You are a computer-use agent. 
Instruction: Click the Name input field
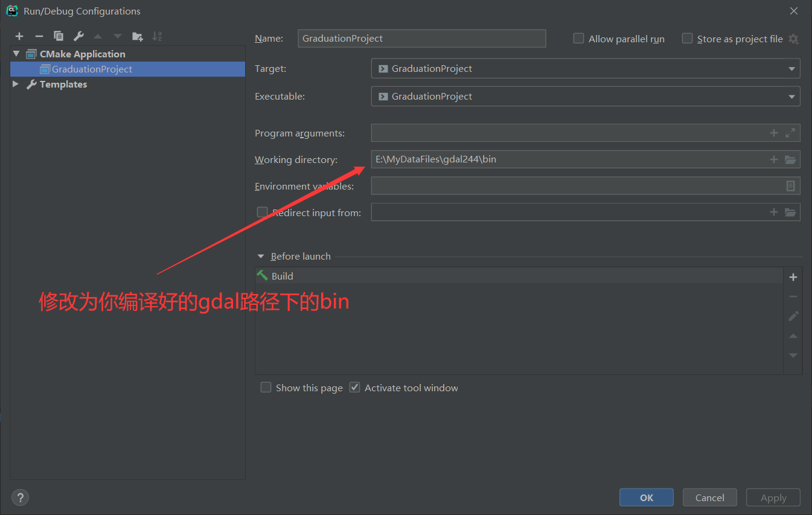pyautogui.click(x=422, y=38)
